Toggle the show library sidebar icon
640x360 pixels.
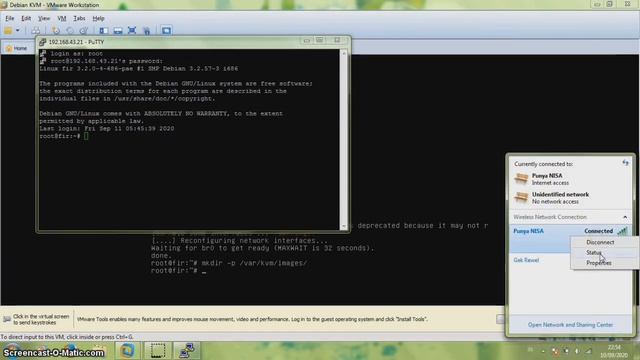(104, 31)
